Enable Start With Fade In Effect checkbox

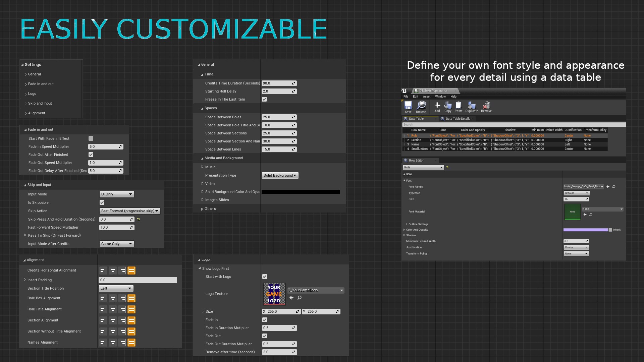tap(91, 138)
